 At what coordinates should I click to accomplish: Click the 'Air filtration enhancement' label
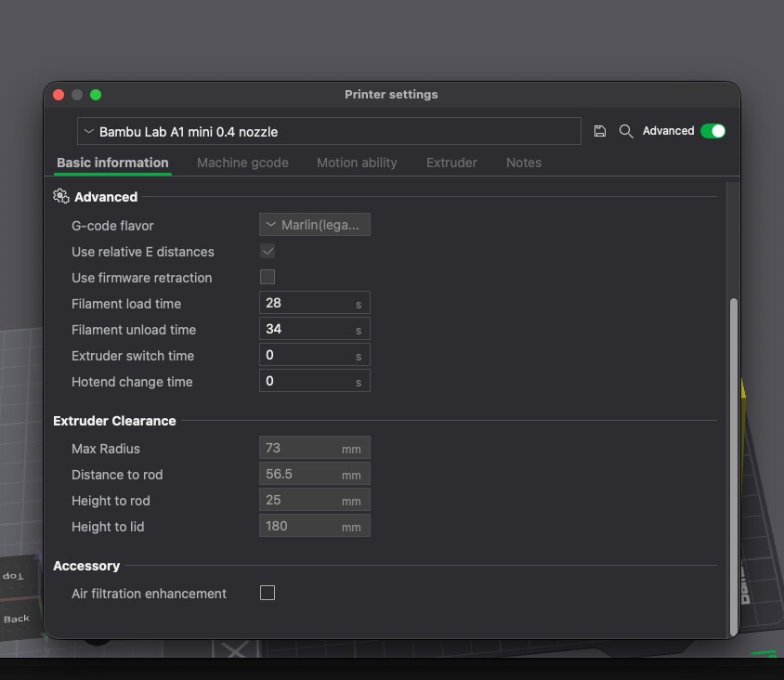point(149,594)
